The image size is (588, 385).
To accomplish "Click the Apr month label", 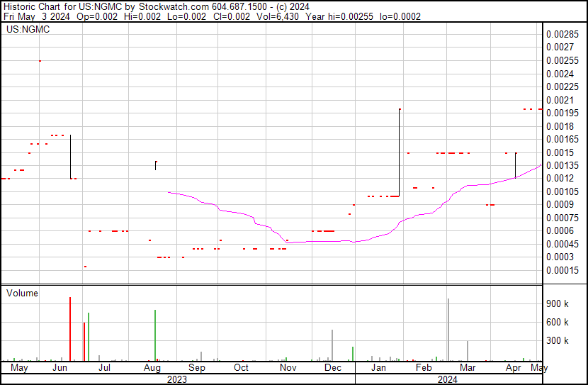I will pos(513,368).
